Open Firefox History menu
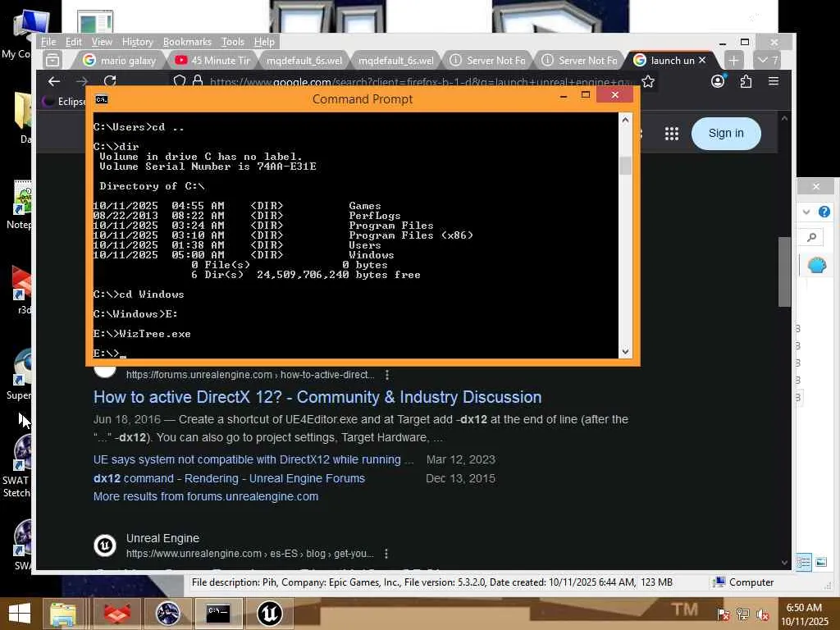The image size is (840, 630). (137, 42)
